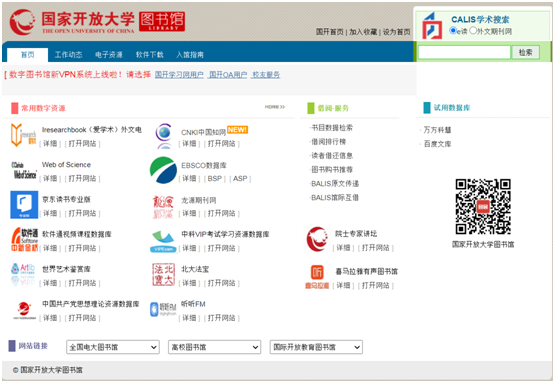Click ASP link under EBSCO数据库
555x383 pixels.
pyautogui.click(x=240, y=178)
